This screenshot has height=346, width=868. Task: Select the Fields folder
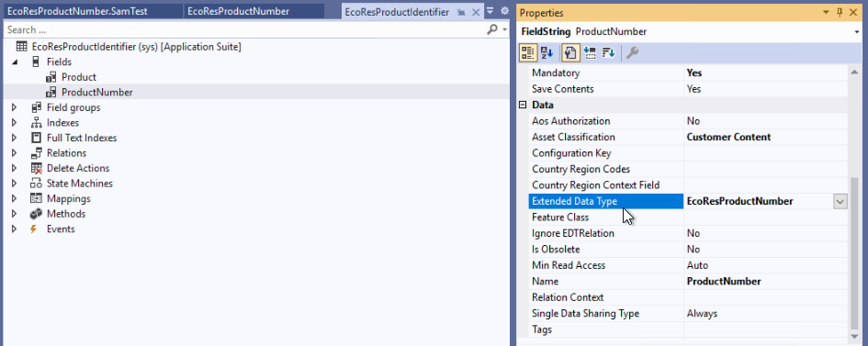pyautogui.click(x=59, y=61)
